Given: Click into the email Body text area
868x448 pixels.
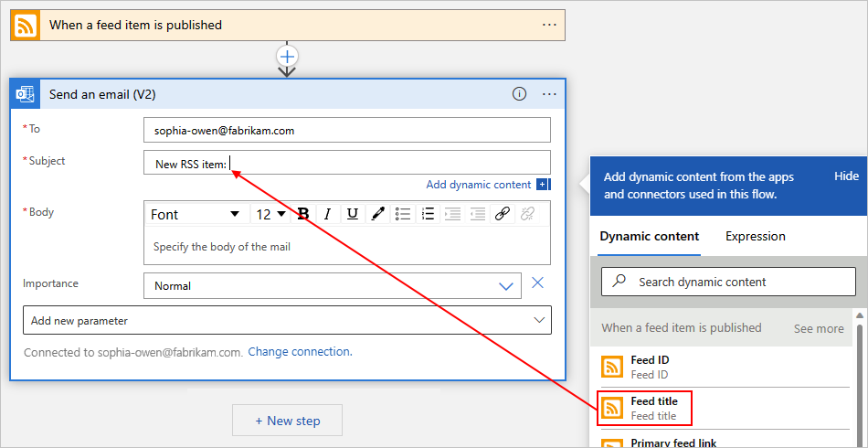Looking at the screenshot, I should 347,247.
